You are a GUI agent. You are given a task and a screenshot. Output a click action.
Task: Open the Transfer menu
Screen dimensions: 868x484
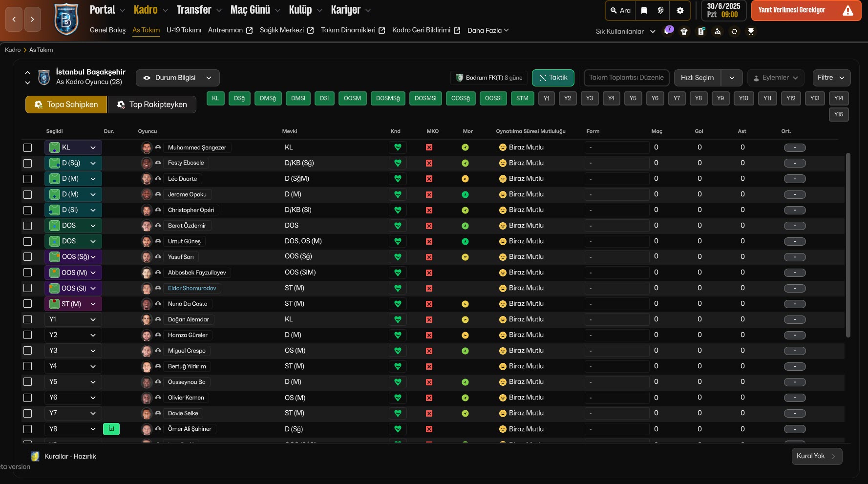point(194,10)
